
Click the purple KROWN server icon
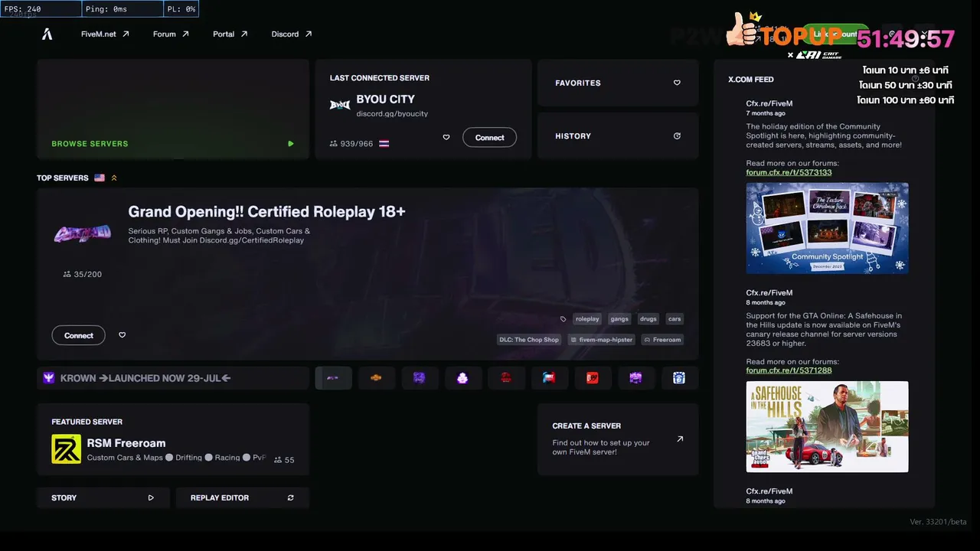(50, 378)
